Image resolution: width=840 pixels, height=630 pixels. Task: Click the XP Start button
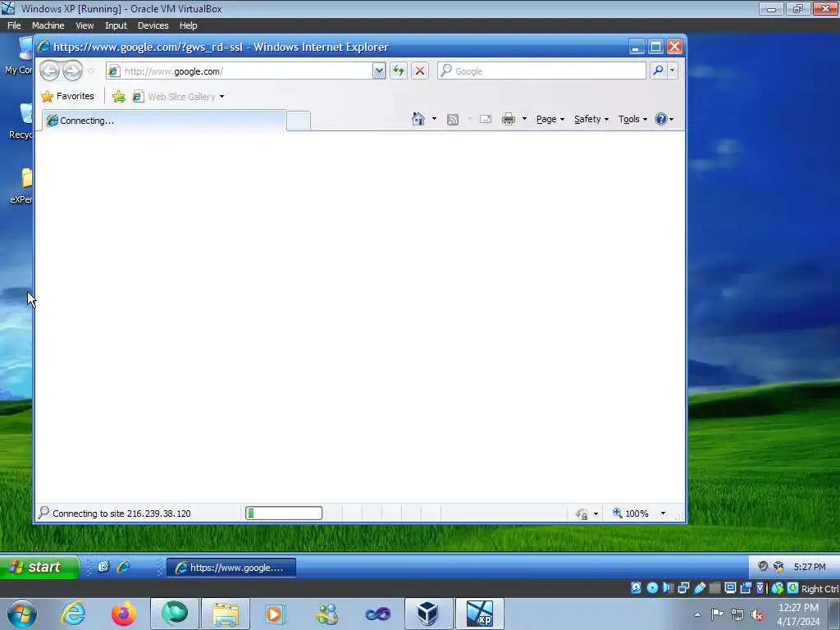tap(39, 567)
